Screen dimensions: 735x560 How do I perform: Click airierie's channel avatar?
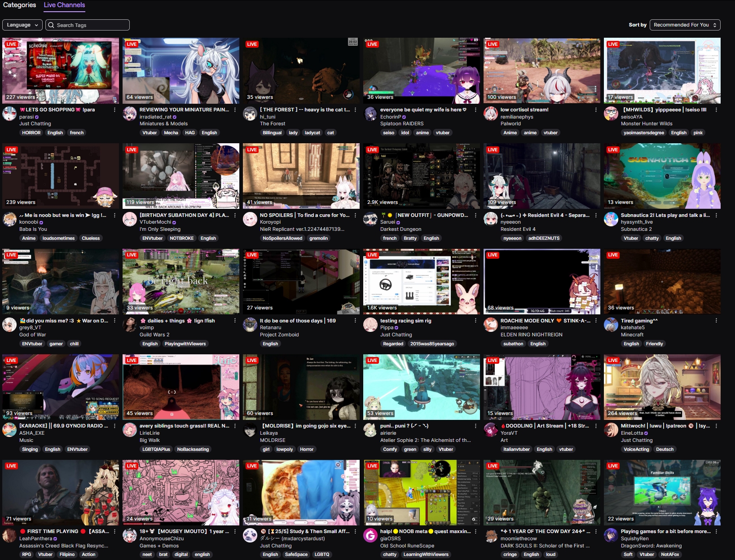[x=370, y=430]
